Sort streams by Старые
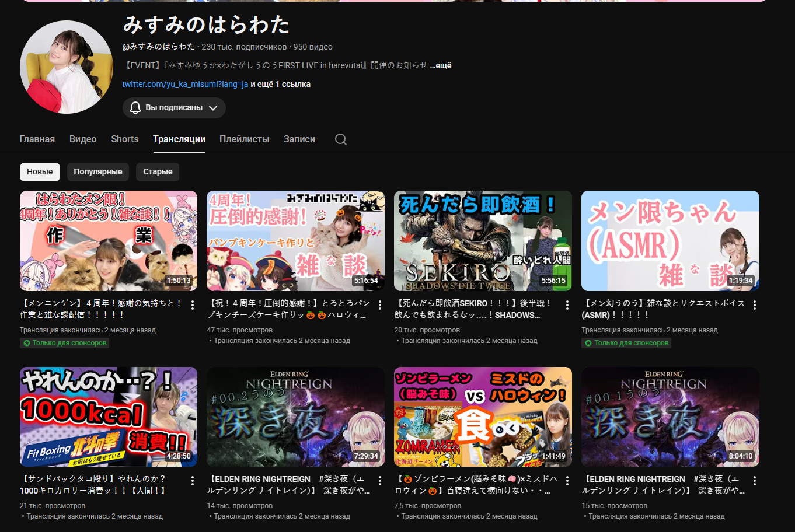 point(158,172)
